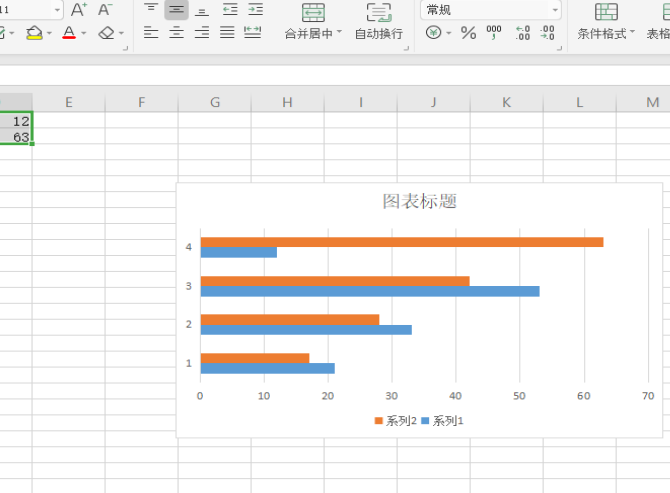Apply currency format icon
Image resolution: width=670 pixels, height=493 pixels.
[433, 32]
